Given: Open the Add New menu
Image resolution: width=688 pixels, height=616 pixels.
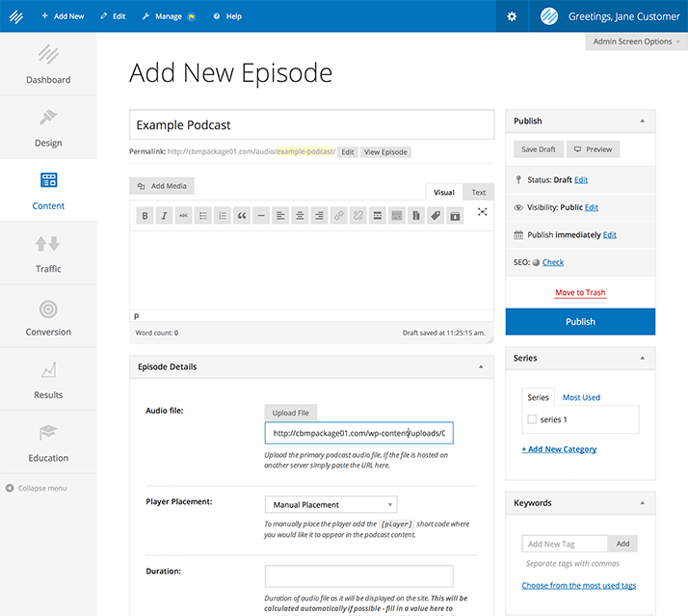Looking at the screenshot, I should [x=63, y=16].
